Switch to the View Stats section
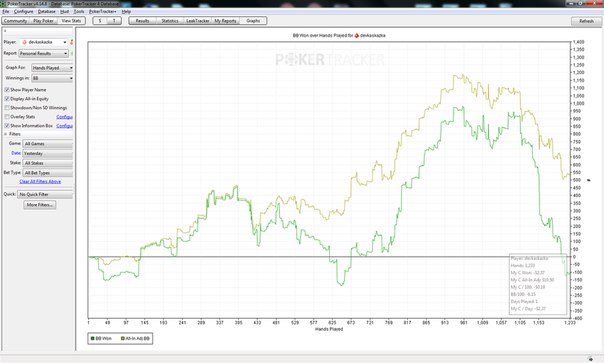 pyautogui.click(x=71, y=21)
